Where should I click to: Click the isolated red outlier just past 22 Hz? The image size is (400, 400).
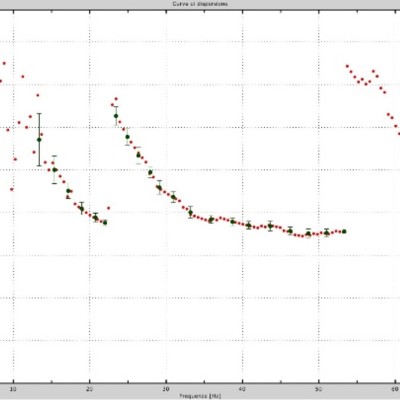(x=108, y=208)
